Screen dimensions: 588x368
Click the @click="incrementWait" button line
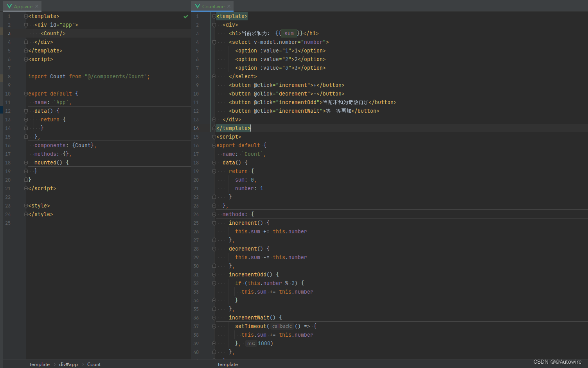[304, 111]
